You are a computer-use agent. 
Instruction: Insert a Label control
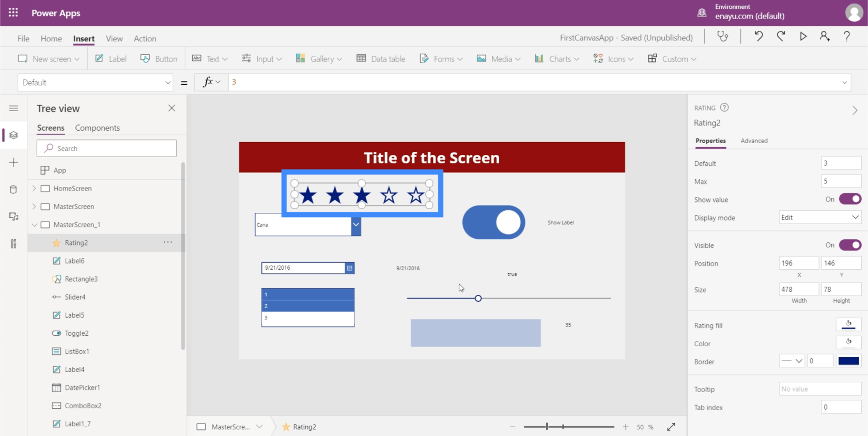click(111, 59)
